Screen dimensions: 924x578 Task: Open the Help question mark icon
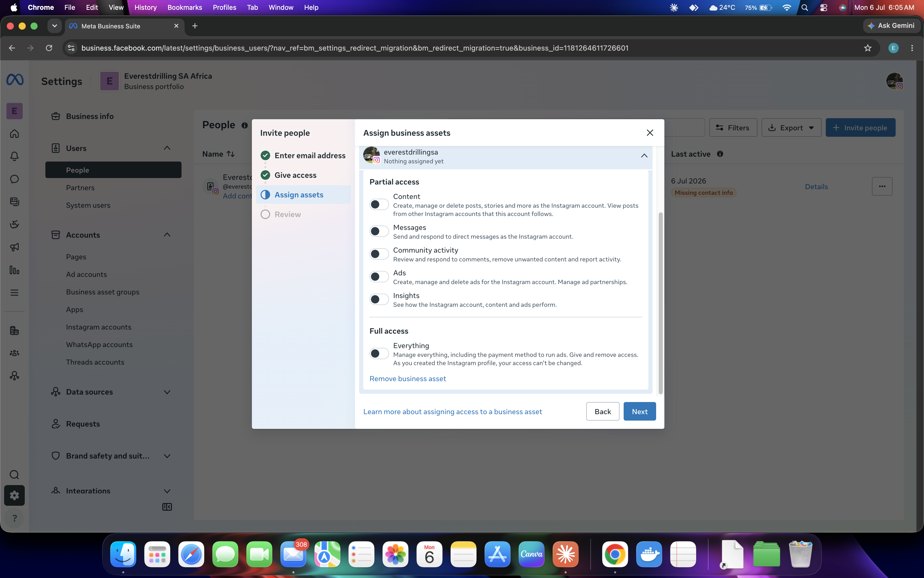[x=14, y=518]
